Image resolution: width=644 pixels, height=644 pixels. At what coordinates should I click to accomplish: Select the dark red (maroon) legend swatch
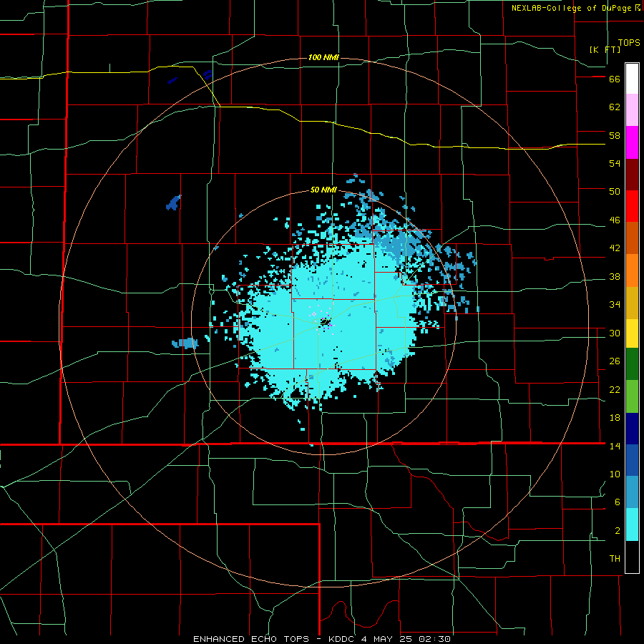(x=632, y=175)
